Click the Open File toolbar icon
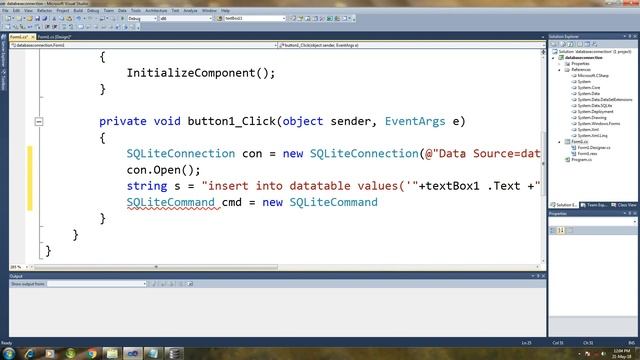 [29, 18]
